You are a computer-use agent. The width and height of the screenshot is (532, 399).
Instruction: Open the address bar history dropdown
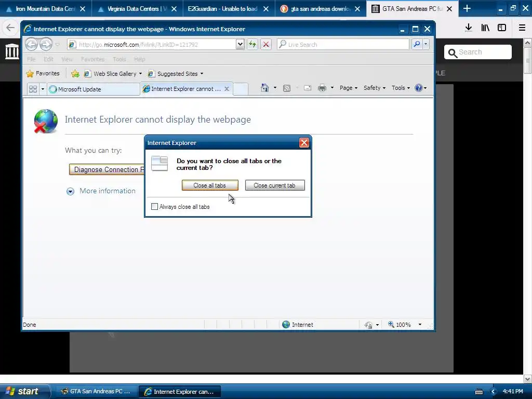[x=240, y=44]
